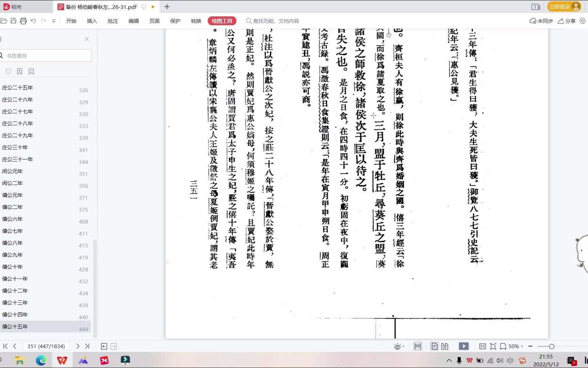Open the 50% zoom level dropdown
Image resolution: width=588 pixels, height=368 pixels.
point(516,346)
